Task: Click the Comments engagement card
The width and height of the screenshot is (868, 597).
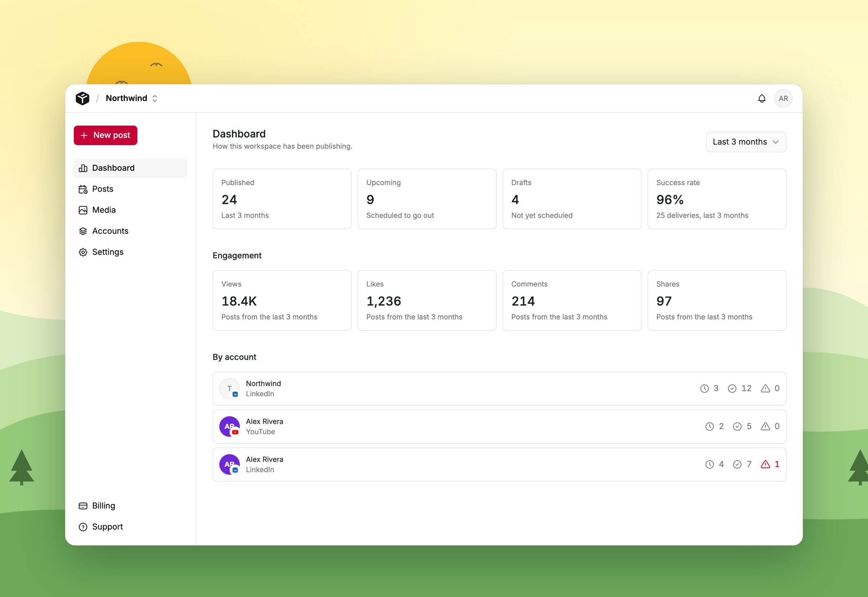Action: [572, 300]
